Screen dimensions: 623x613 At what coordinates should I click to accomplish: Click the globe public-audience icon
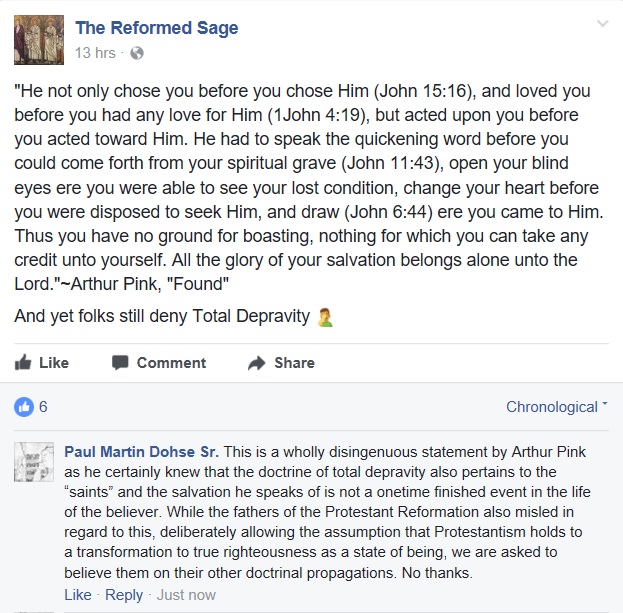coord(137,52)
